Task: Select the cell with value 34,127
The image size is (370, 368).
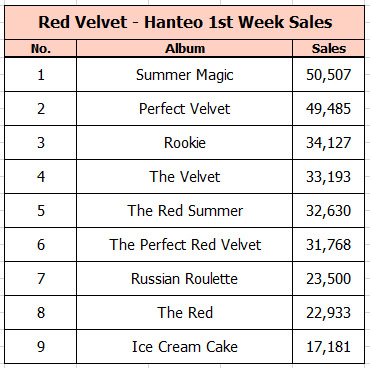Action: pos(329,143)
